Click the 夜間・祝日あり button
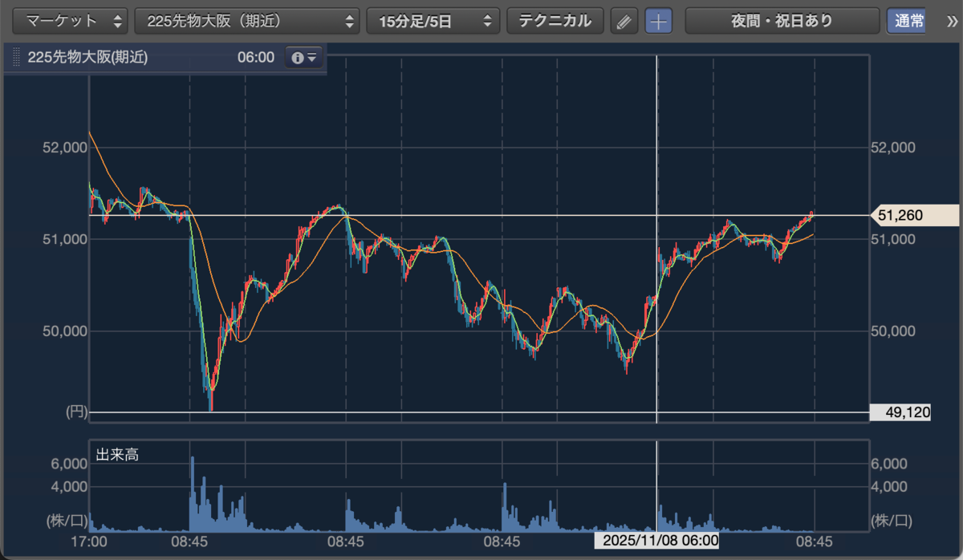The image size is (963, 560). click(782, 21)
